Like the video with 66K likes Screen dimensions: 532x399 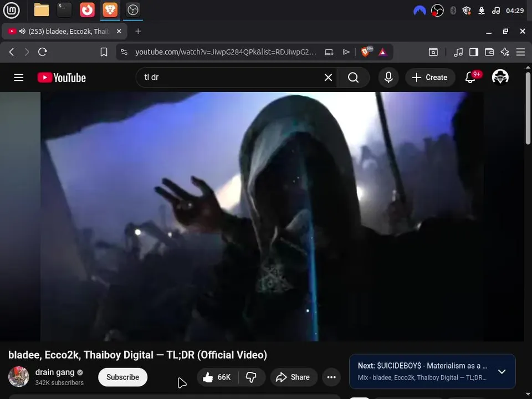pos(217,377)
